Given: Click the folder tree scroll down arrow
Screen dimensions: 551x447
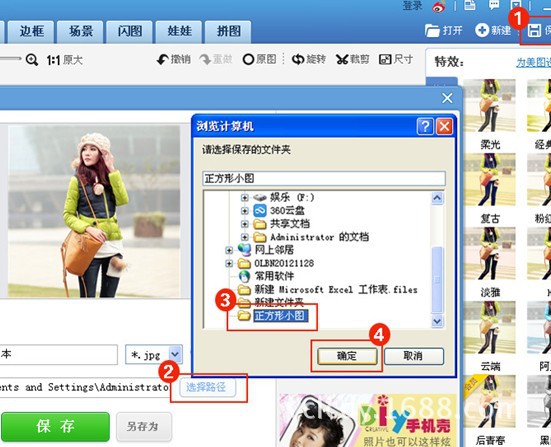Looking at the screenshot, I should tap(437, 321).
